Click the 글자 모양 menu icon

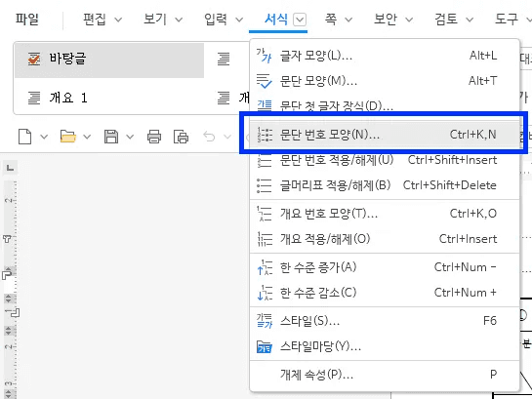[264, 56]
